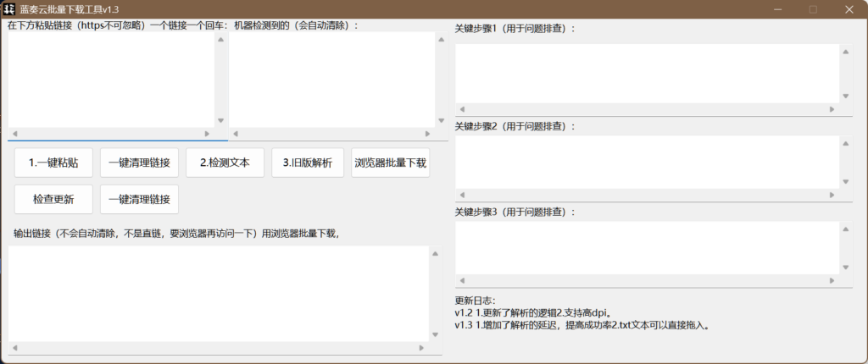Screen dimensions: 868x364
Task: Click left arrow of 关键步骤2 box scrollbar
Action: coord(463,195)
